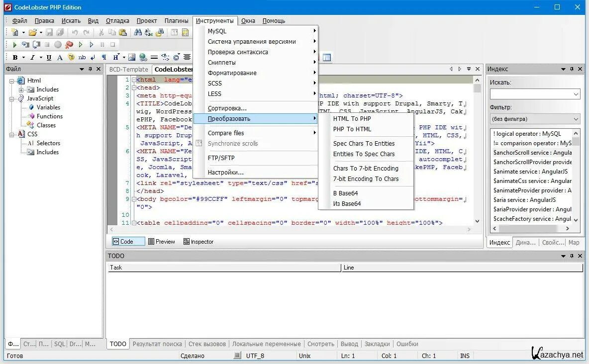Apply bold with the B icon
Screen dimensions: 589x364
tap(15, 58)
